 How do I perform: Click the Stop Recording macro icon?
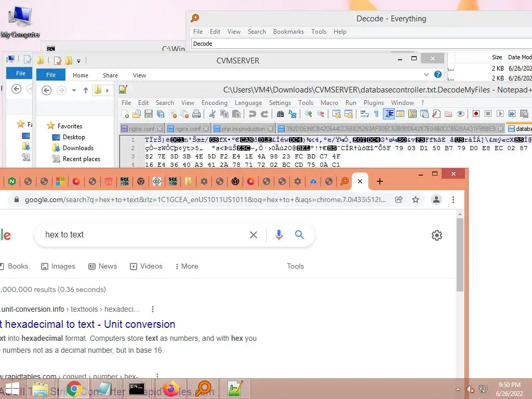(488, 114)
